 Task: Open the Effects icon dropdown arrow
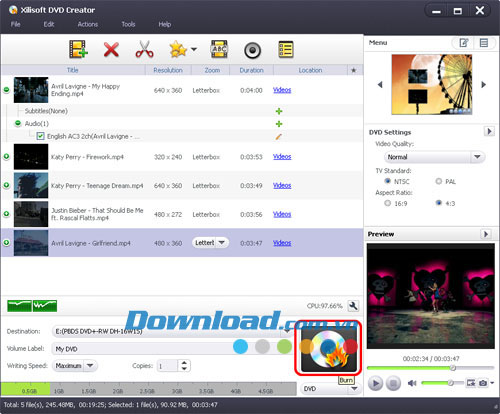point(194,50)
